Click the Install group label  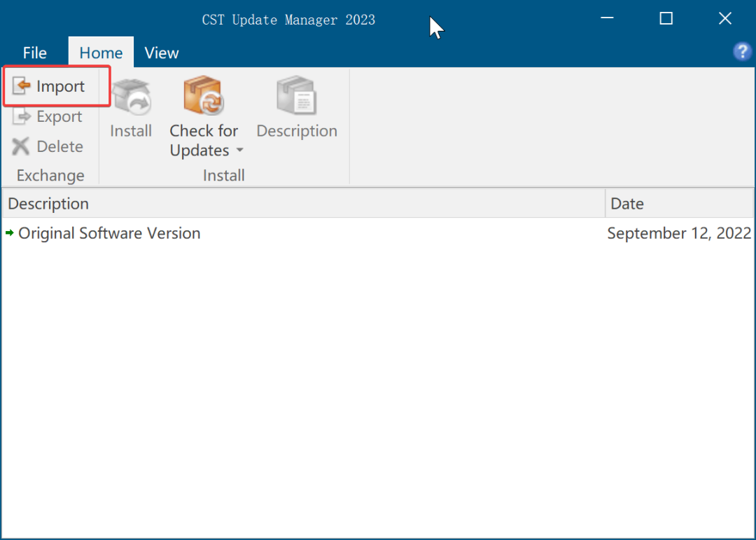223,175
